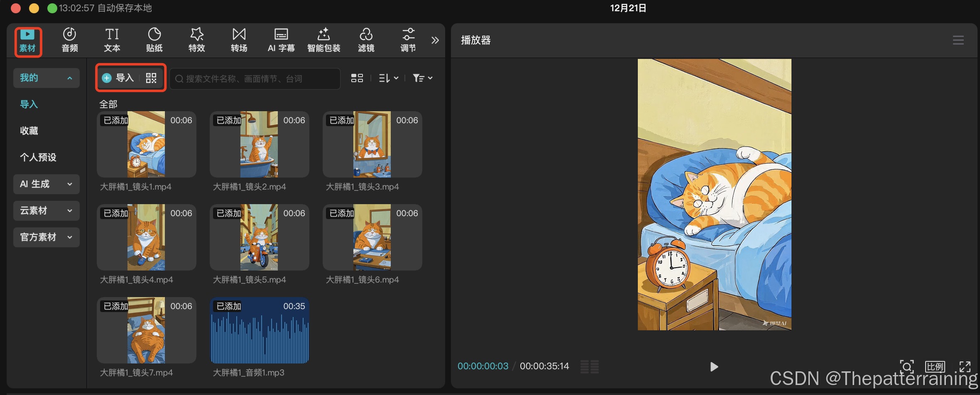Image resolution: width=980 pixels, height=395 pixels.
Task: Click the 全部 category label
Action: [x=108, y=104]
